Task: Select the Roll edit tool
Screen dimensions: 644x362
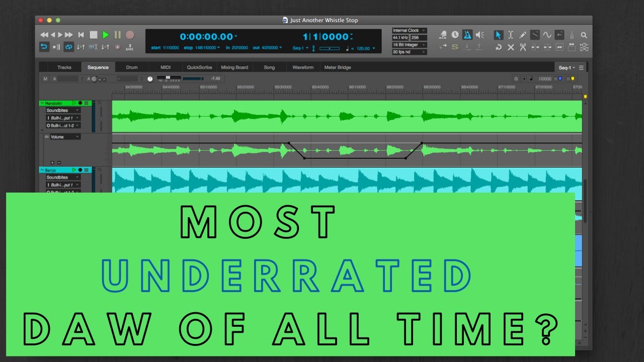Action: 547,47
